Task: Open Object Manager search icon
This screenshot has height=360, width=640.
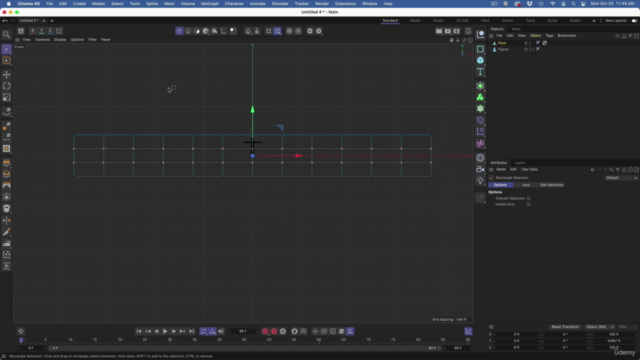Action: (x=618, y=36)
